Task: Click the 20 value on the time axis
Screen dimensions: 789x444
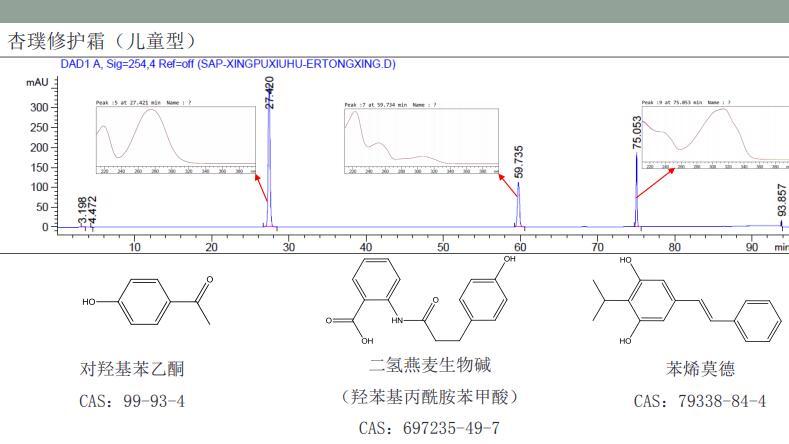Action: pos(211,247)
